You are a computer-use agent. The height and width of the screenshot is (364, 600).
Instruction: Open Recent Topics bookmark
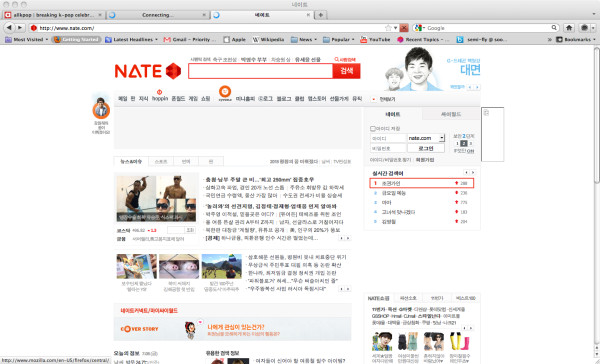point(423,39)
